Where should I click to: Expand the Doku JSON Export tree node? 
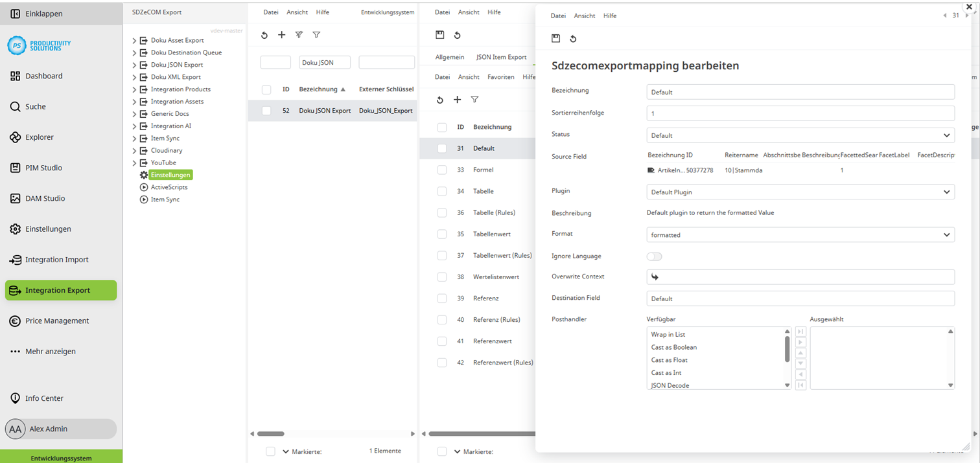point(135,64)
